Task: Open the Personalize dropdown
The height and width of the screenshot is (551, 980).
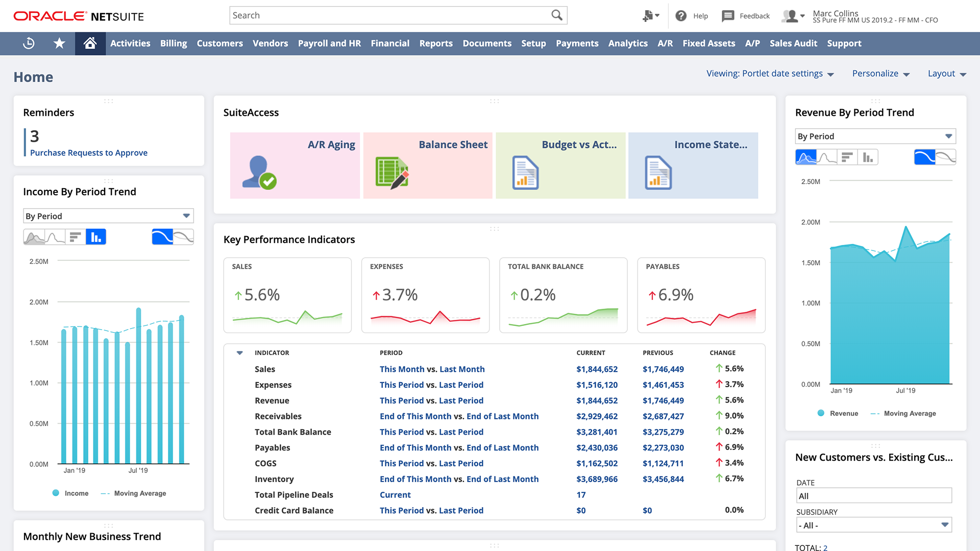Action: tap(880, 73)
